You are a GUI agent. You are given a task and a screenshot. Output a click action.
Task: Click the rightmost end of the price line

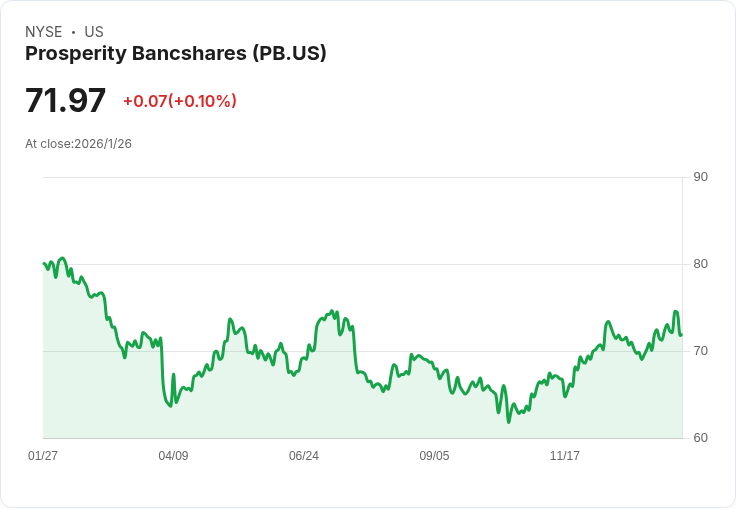[681, 335]
